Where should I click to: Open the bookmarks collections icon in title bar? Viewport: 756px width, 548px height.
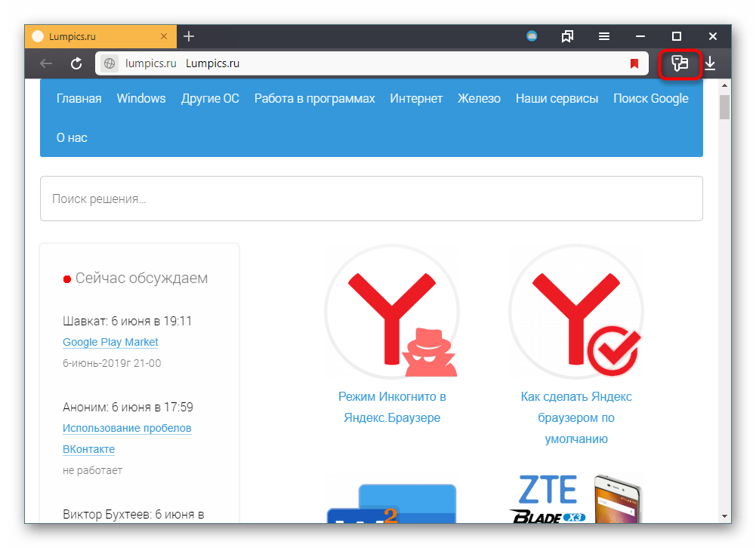coord(568,36)
